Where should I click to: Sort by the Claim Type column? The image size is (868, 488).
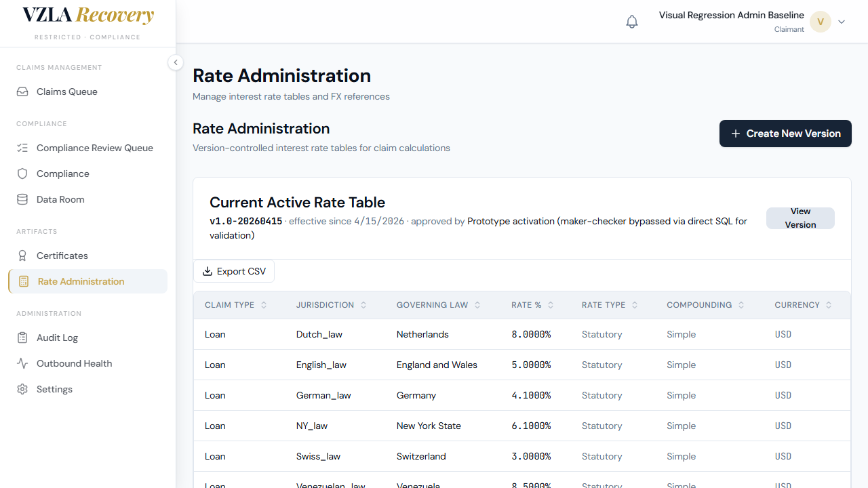(x=236, y=305)
